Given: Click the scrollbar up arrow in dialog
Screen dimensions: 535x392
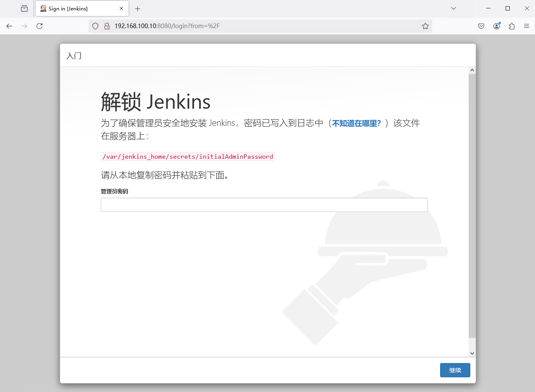Looking at the screenshot, I should click(472, 70).
